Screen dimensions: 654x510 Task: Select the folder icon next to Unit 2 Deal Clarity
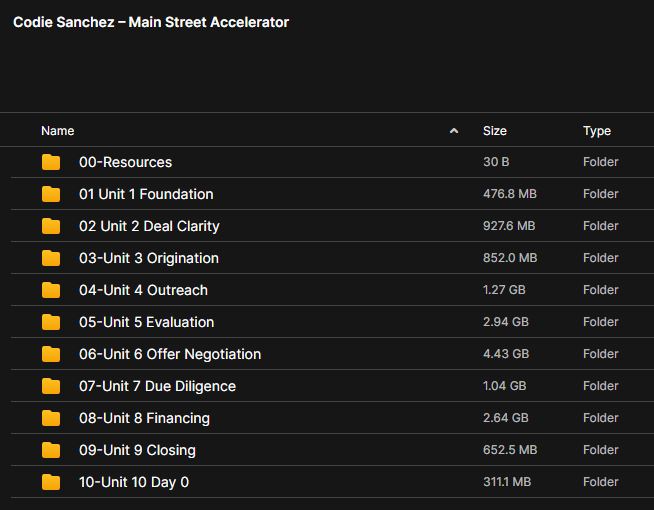51,226
